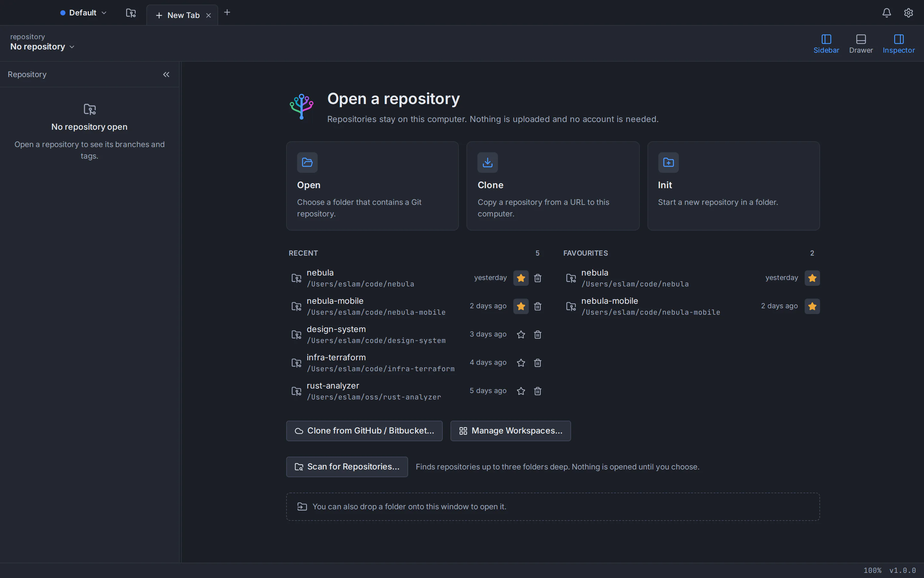Remove rust-analyzer from the Recent list
Image resolution: width=924 pixels, height=578 pixels.
tap(538, 391)
